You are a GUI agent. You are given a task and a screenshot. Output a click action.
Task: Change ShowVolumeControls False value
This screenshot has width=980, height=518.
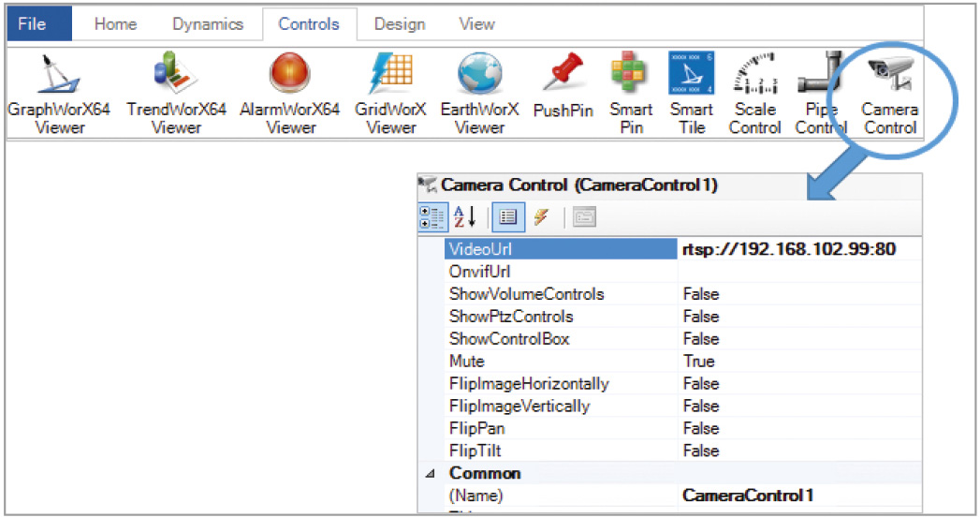[799, 294]
